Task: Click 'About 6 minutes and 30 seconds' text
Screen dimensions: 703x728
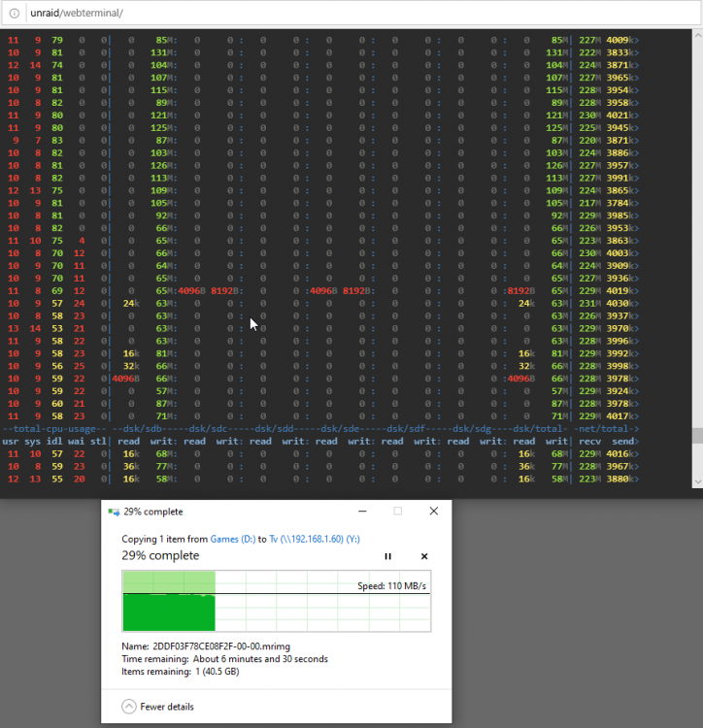Action: pyautogui.click(x=260, y=659)
